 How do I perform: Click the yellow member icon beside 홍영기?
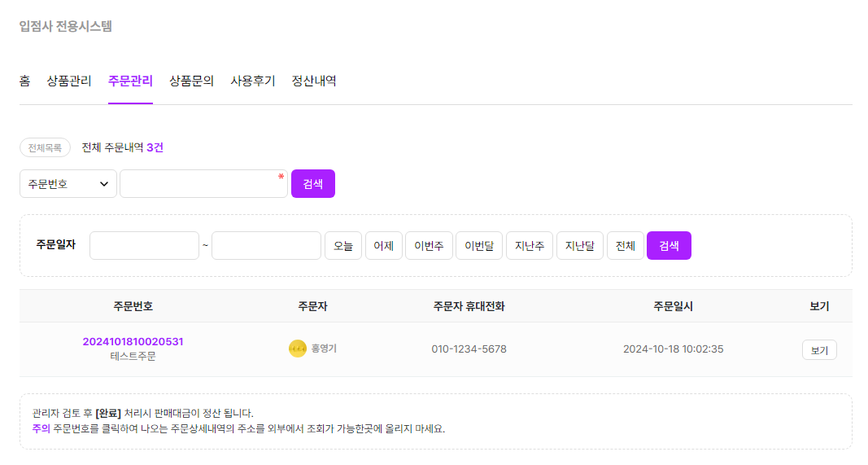pyautogui.click(x=297, y=349)
